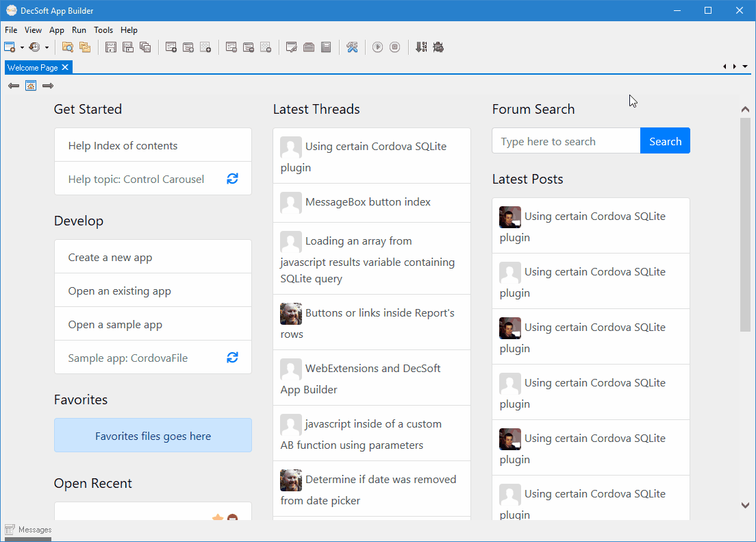Click the Search button in Forum Search
This screenshot has height=542, width=756.
pyautogui.click(x=665, y=141)
